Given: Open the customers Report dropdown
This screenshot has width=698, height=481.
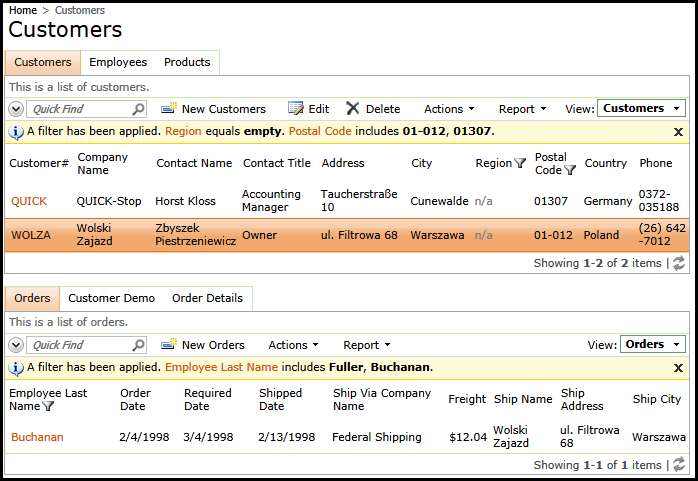Looking at the screenshot, I should [522, 109].
